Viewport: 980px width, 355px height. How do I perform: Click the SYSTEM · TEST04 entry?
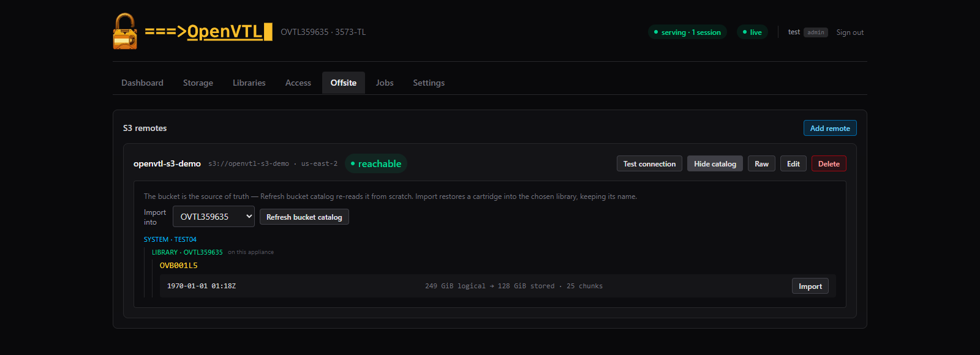[170, 239]
